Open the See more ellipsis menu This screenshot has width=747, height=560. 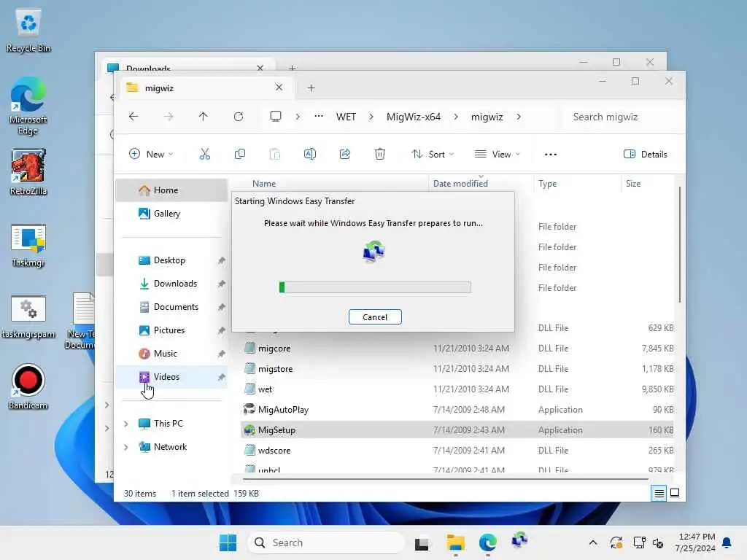551,155
